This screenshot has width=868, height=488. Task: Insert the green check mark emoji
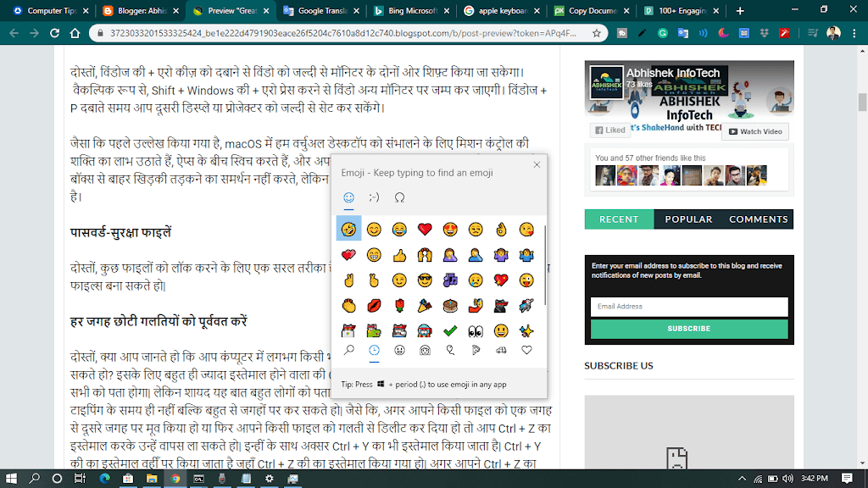(x=451, y=330)
